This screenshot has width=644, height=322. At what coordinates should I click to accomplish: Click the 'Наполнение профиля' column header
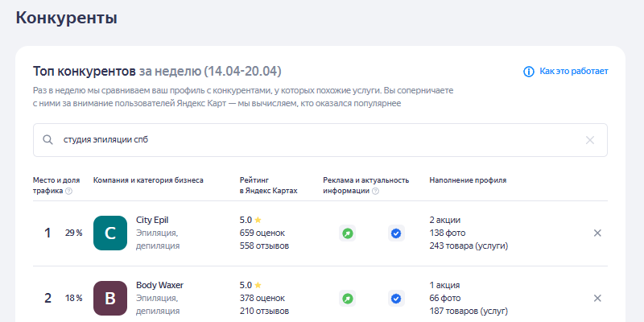coord(469,180)
